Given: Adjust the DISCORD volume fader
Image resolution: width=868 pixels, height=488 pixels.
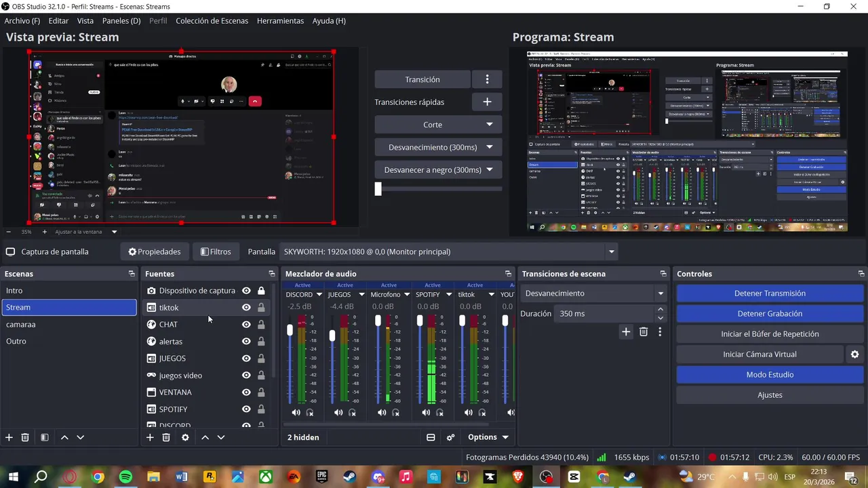Looking at the screenshot, I should tap(290, 330).
